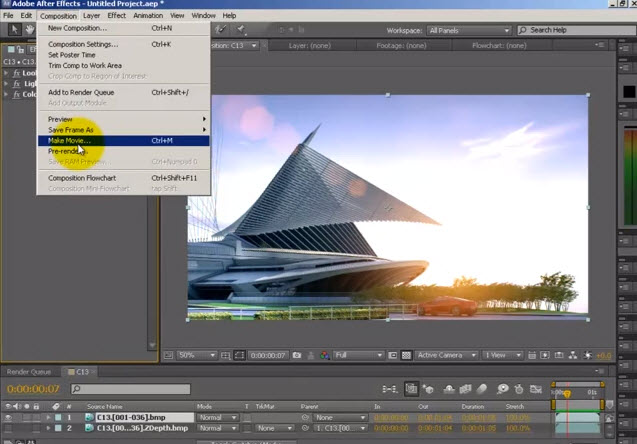This screenshot has width=637, height=444.
Task: Choose Add to Render Queue entry
Action: pos(124,93)
